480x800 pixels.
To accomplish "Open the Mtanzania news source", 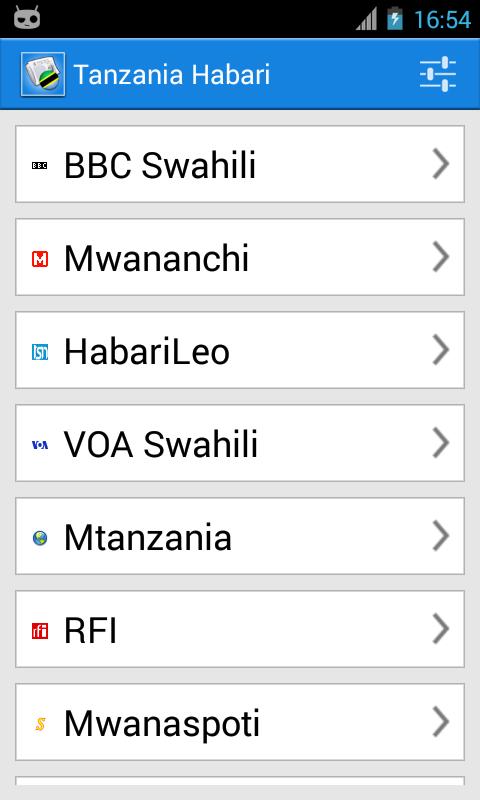I will pos(240,536).
